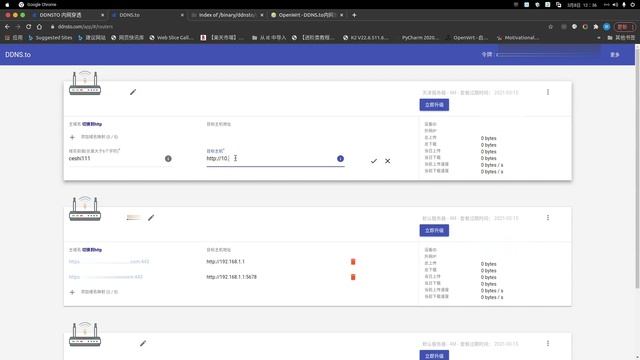Open the 从 IE 中导入 bookmark folder
Viewport: 640px width, 360px height.
(x=269, y=38)
